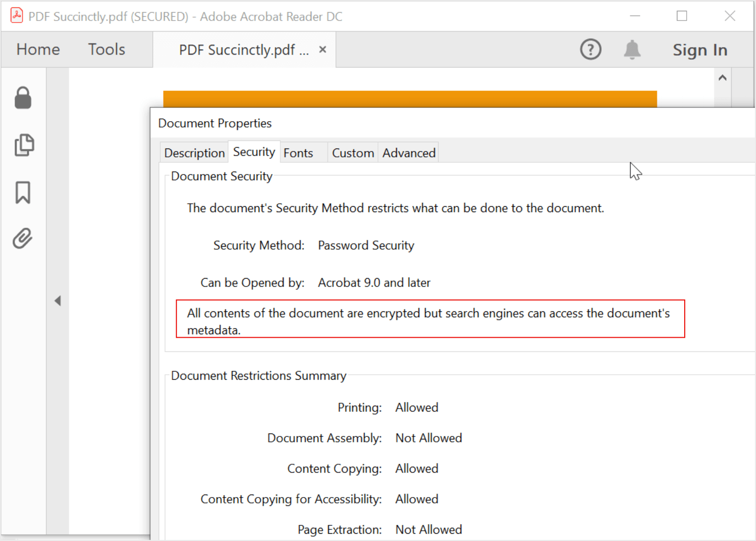The height and width of the screenshot is (541, 756).
Task: Open the notifications bell icon
Action: pyautogui.click(x=632, y=49)
